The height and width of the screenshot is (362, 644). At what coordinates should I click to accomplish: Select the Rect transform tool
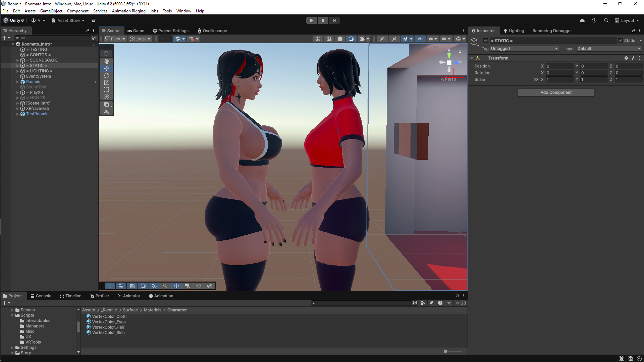[x=106, y=89]
